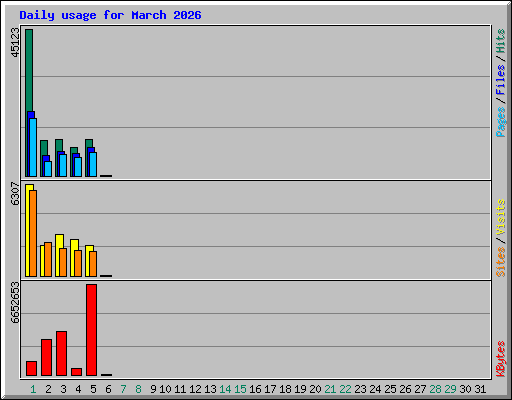Click the yellow Visits bar for day 3
The height and width of the screenshot is (400, 512).
click(x=58, y=255)
